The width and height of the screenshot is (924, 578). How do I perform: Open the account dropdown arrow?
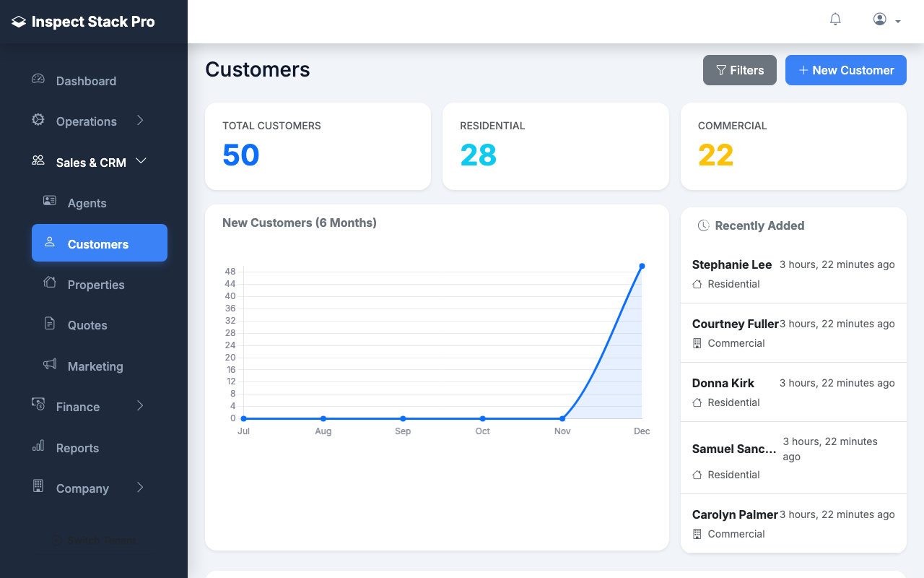point(897,22)
